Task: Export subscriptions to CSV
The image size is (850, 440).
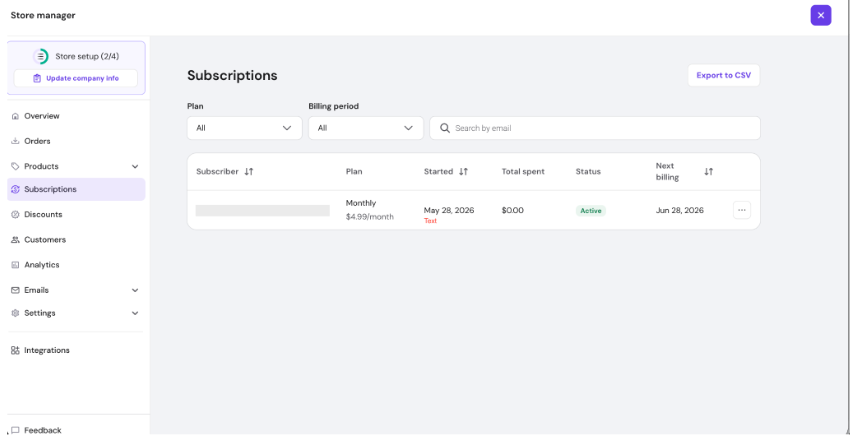Action: pyautogui.click(x=724, y=75)
